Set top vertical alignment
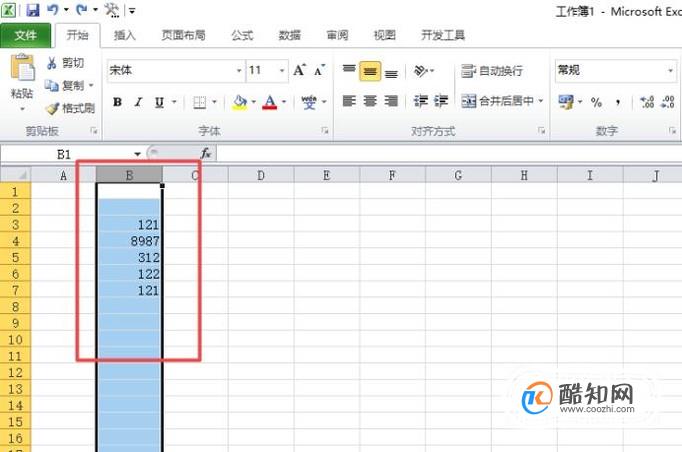This screenshot has width=682, height=452. click(349, 70)
